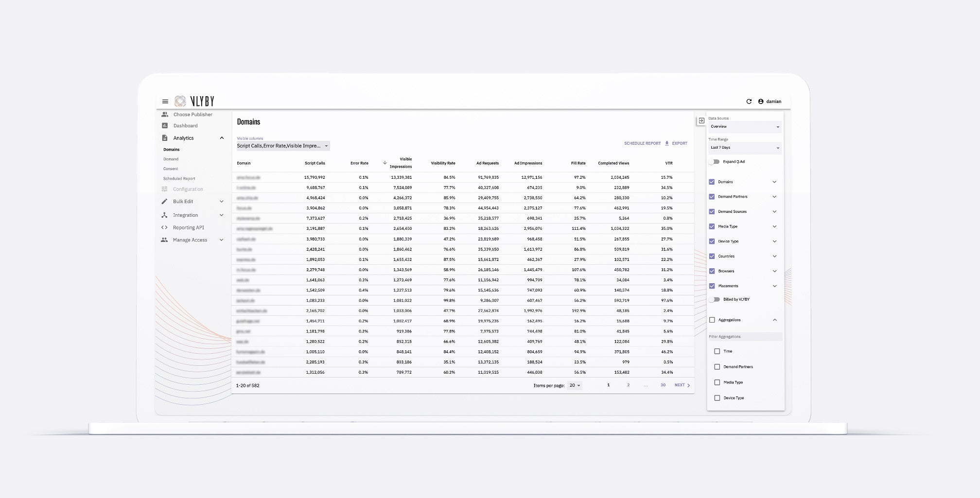
Task: Collapse the filter panel arrow icon
Action: [701, 120]
